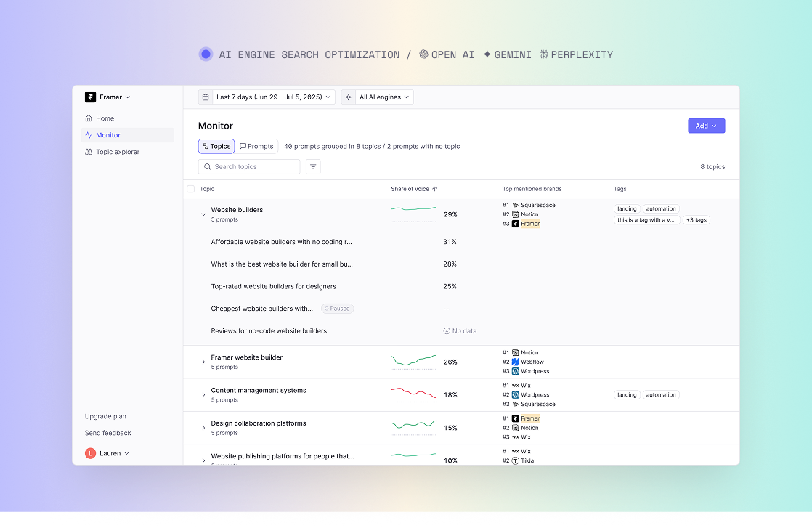Click the Gemini star logo in header
Image resolution: width=812 pixels, height=528 pixels.
pos(487,54)
